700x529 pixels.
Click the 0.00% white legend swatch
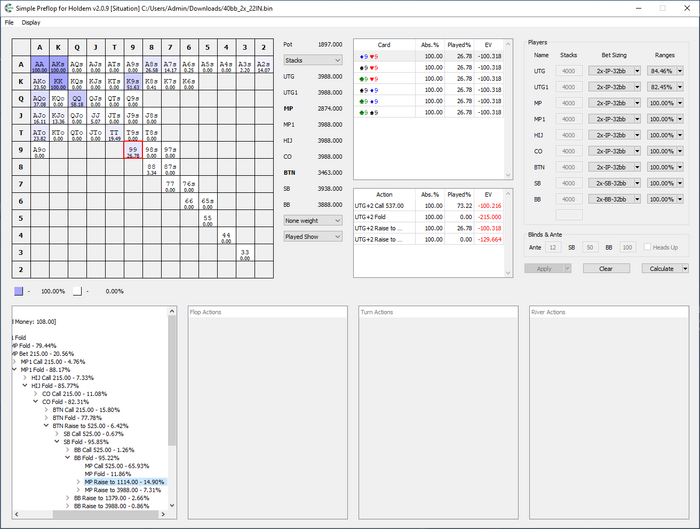pyautogui.click(x=78, y=291)
